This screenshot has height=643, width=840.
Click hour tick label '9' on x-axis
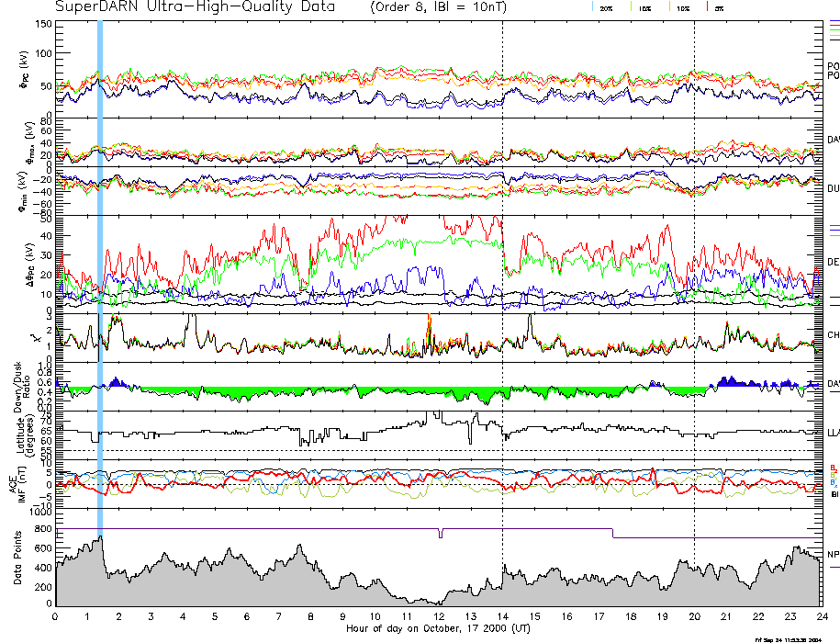coord(342,616)
